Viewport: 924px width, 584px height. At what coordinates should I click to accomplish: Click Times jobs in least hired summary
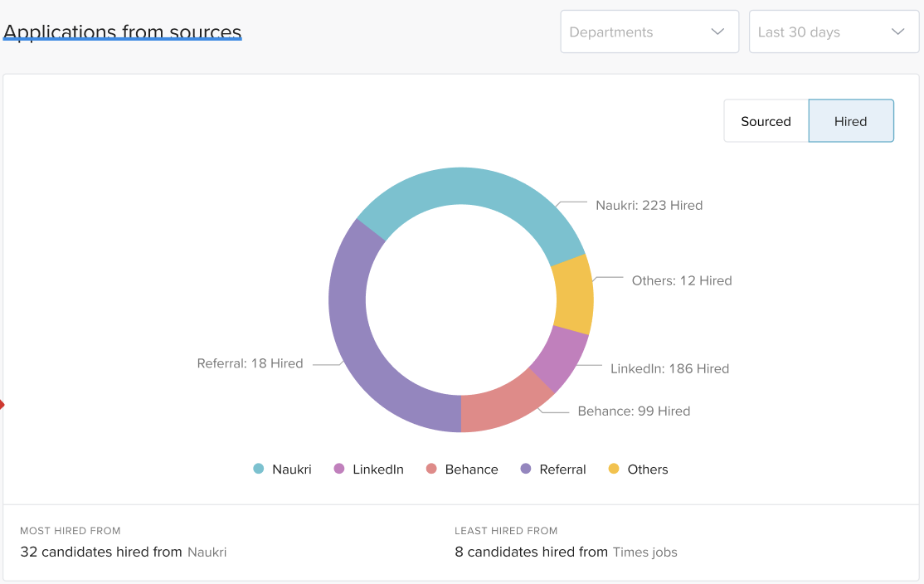(x=644, y=552)
